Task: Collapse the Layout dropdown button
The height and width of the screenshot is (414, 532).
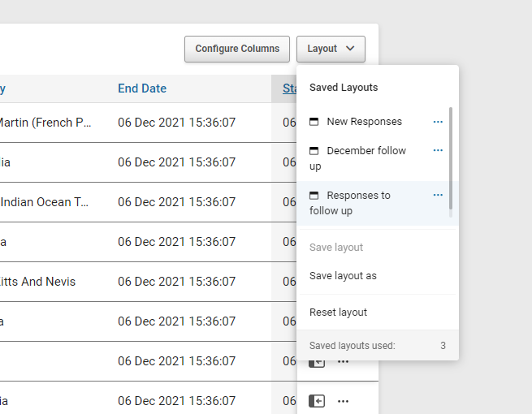Action: click(331, 49)
